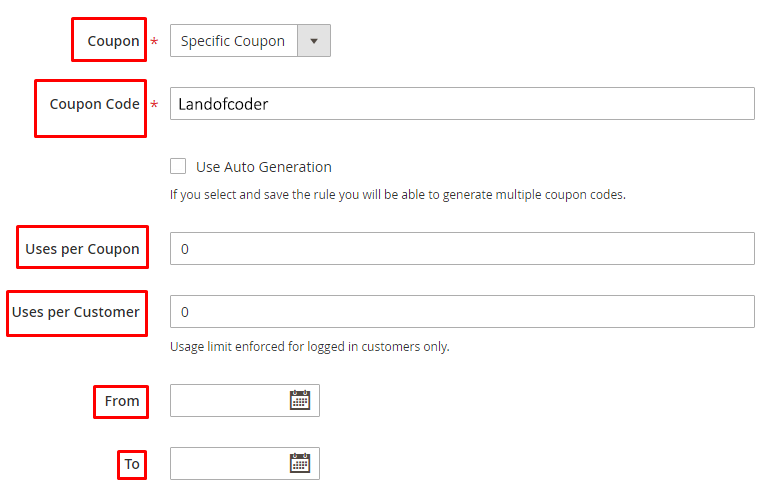Click the red asterisk beside Coupon label
Screen dimensions: 772x495
tap(154, 43)
